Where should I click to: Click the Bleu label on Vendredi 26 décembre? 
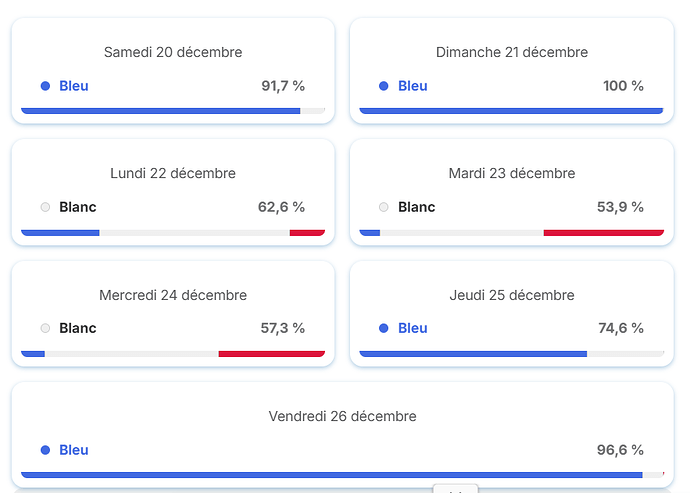coord(74,450)
